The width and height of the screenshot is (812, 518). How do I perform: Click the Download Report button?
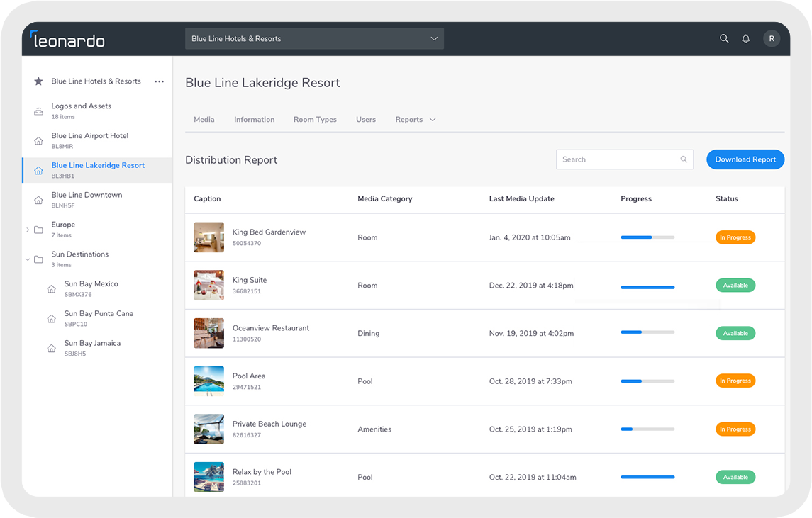745,159
